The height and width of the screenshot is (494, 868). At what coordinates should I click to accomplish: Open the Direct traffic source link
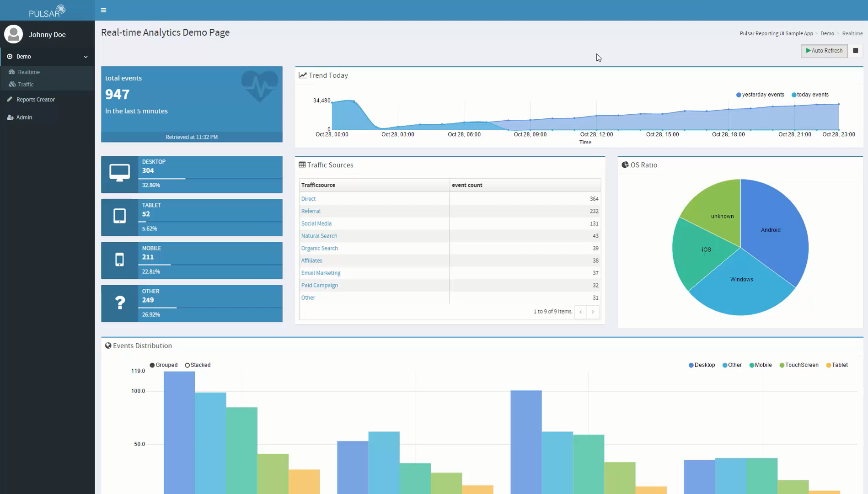click(308, 199)
